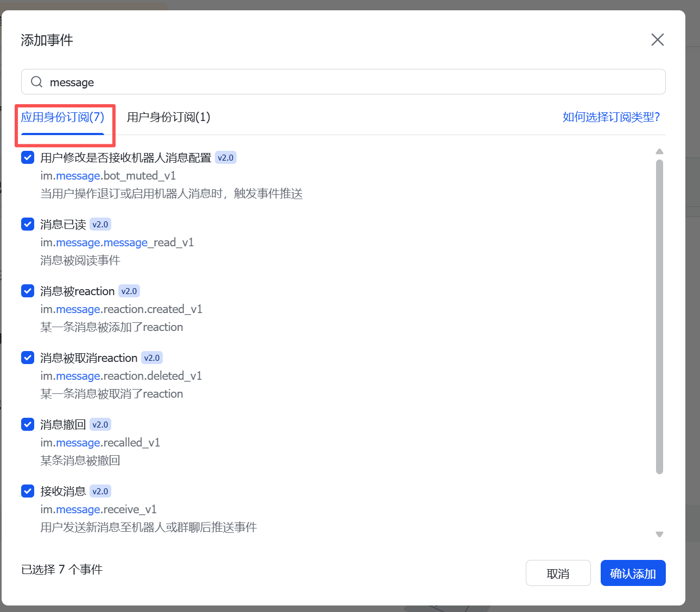Uncheck 用户修改是否接收机器人消息配置 checkbox
Screen dimensions: 700x612
click(x=28, y=157)
